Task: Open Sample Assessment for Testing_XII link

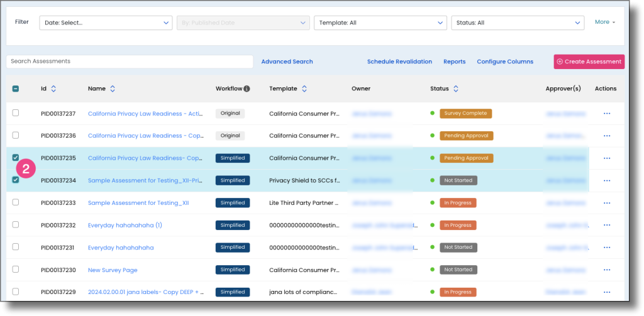Action: coord(138,203)
